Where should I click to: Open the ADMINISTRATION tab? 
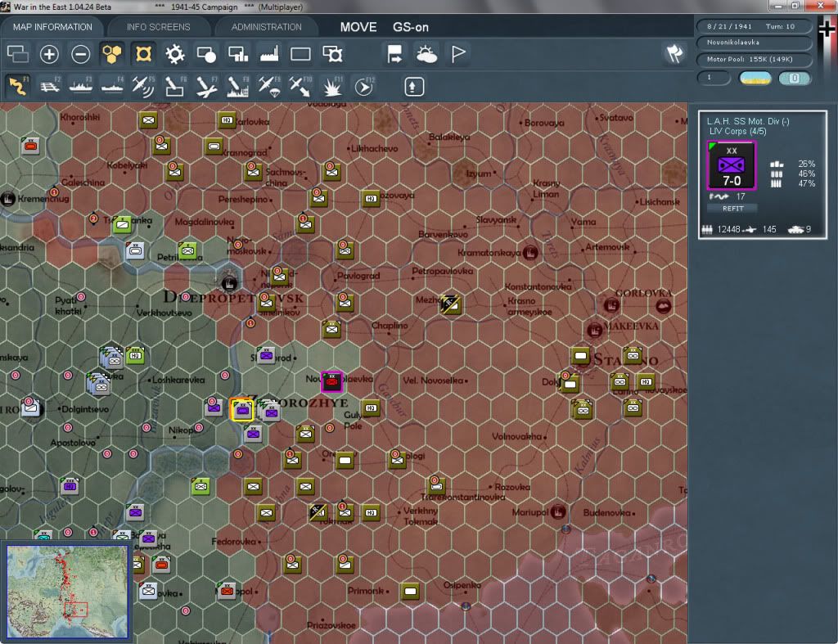click(266, 27)
